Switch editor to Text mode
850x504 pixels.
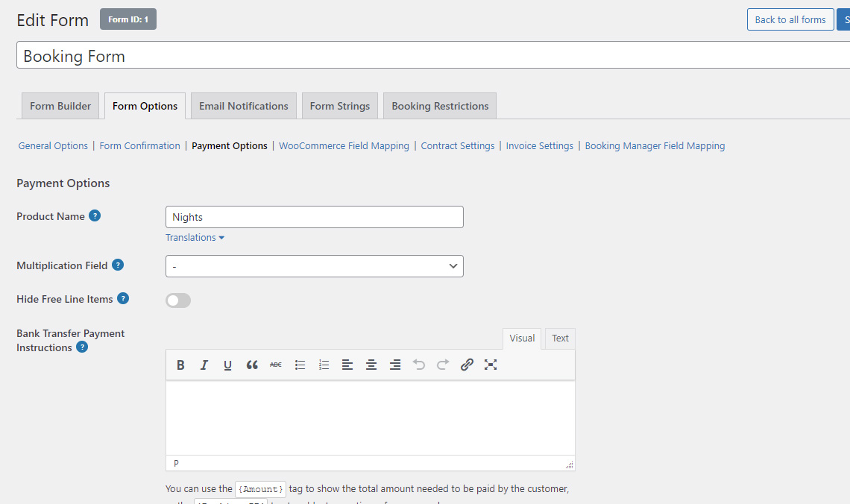(x=560, y=338)
